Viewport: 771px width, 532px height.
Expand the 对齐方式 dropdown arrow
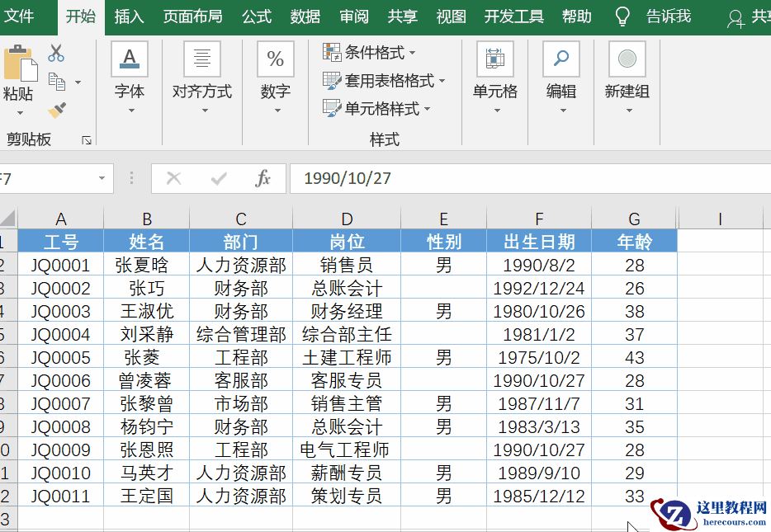(x=205, y=111)
